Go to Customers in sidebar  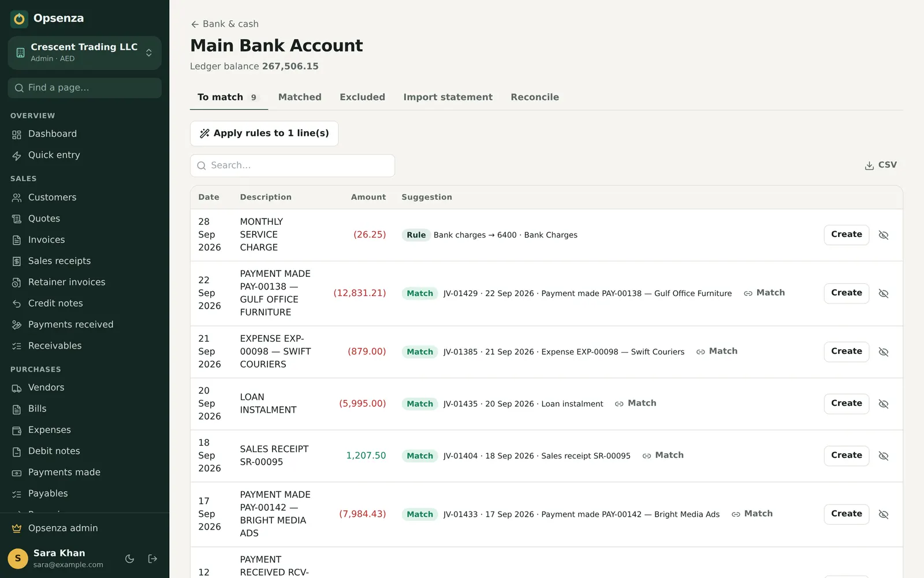tap(84, 198)
